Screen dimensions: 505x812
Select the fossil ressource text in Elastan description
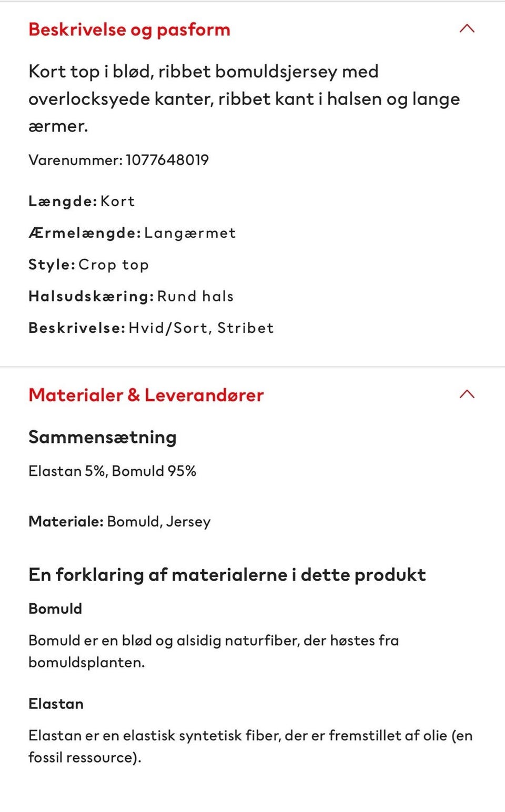84,758
